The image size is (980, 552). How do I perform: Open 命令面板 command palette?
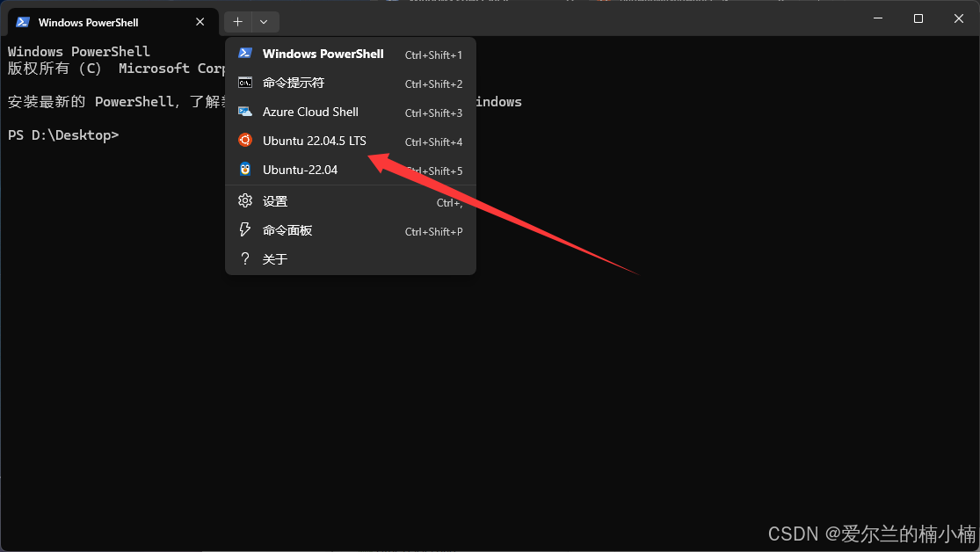(x=351, y=230)
